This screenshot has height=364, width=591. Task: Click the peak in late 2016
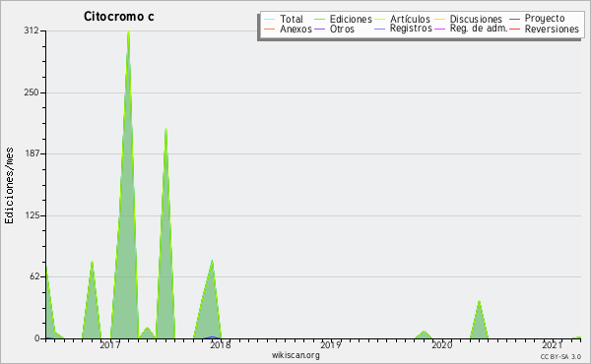92,263
